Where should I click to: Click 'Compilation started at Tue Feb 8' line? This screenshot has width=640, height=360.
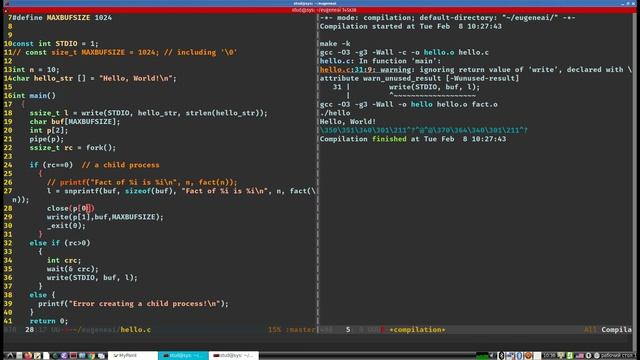click(x=411, y=27)
